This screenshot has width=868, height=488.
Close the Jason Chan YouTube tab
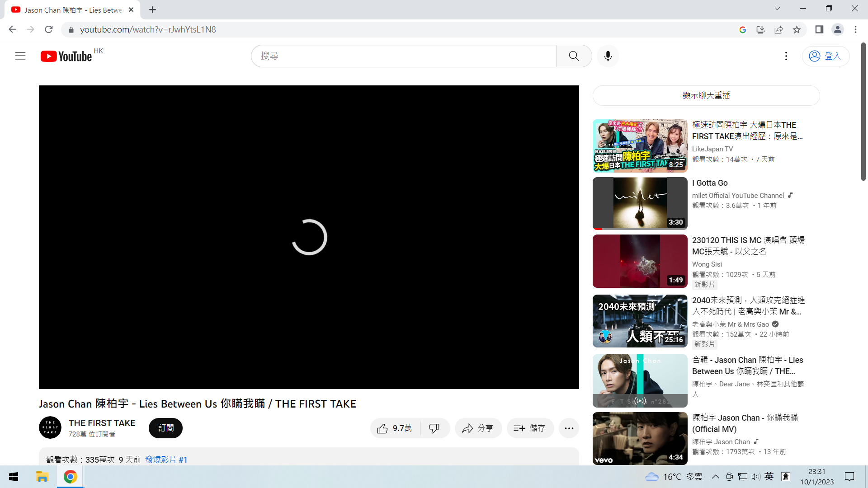pos(131,9)
